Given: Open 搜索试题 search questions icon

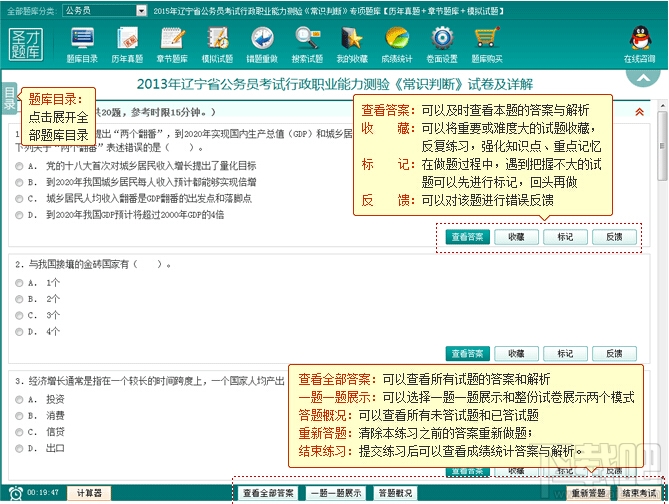Looking at the screenshot, I should tap(307, 44).
